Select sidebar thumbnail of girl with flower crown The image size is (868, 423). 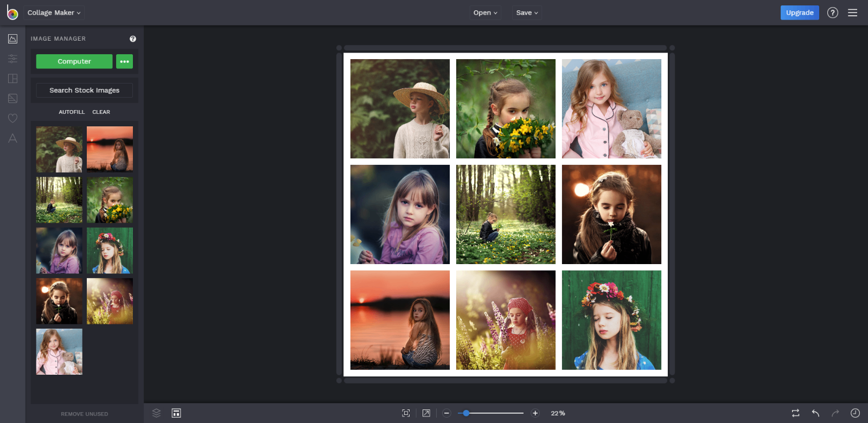coord(110,251)
